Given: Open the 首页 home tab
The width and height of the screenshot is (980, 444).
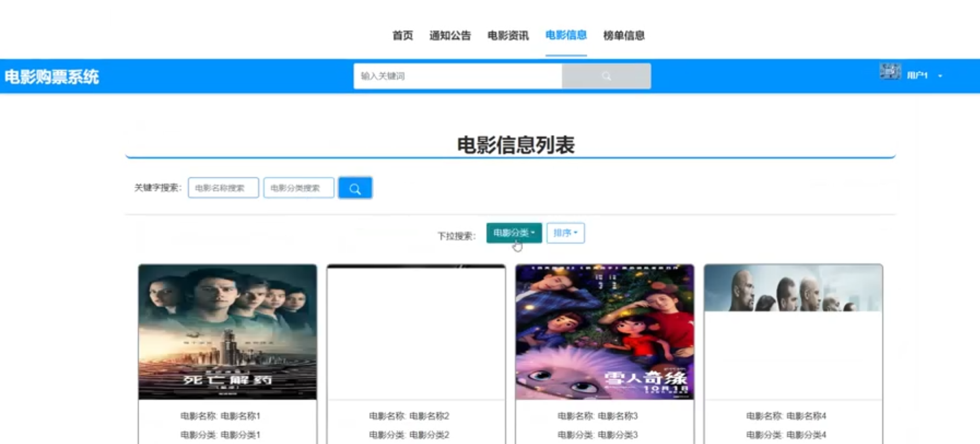Looking at the screenshot, I should (403, 36).
